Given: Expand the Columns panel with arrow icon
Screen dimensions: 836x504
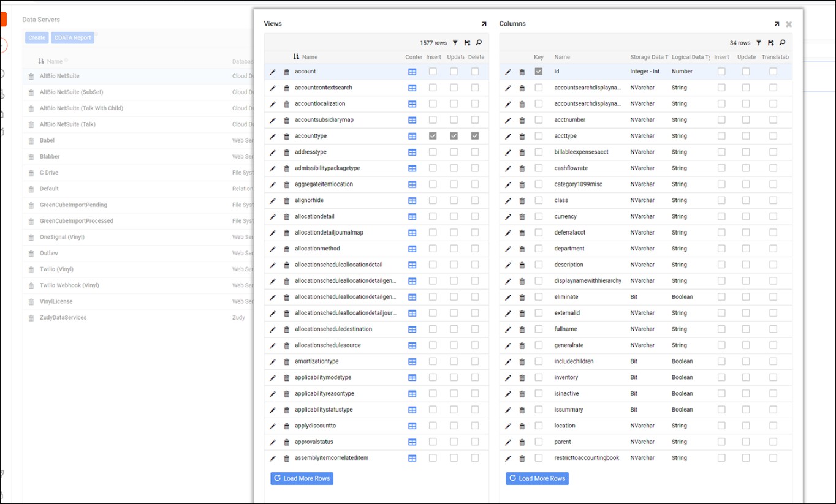Looking at the screenshot, I should (x=777, y=24).
